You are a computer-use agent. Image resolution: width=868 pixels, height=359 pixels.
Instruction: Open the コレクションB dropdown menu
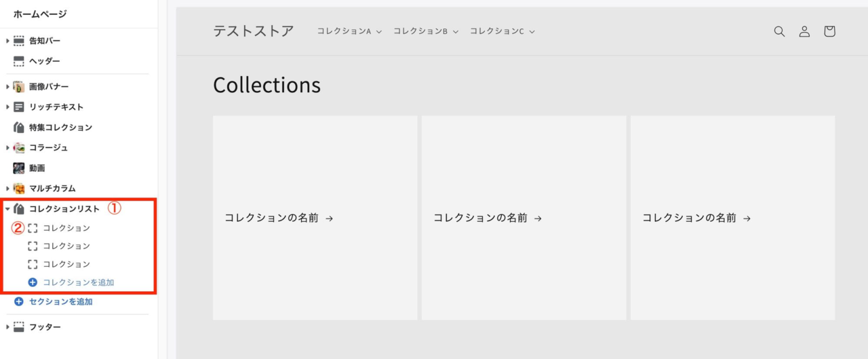(x=426, y=31)
